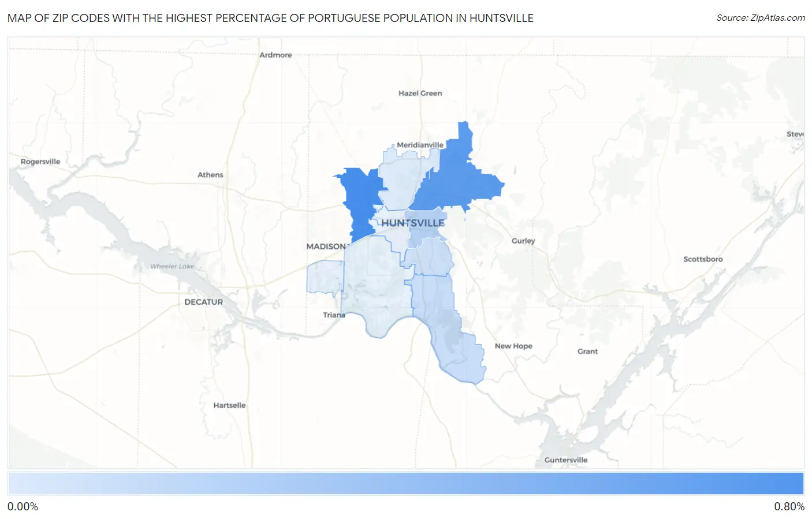
Task: Click the Guntersville town label
Action: pos(566,460)
